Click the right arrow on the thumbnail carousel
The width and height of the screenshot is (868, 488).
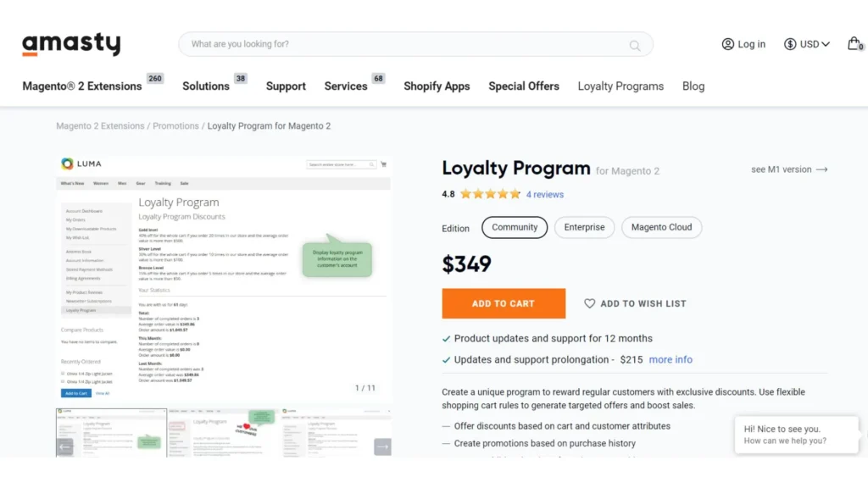click(383, 446)
